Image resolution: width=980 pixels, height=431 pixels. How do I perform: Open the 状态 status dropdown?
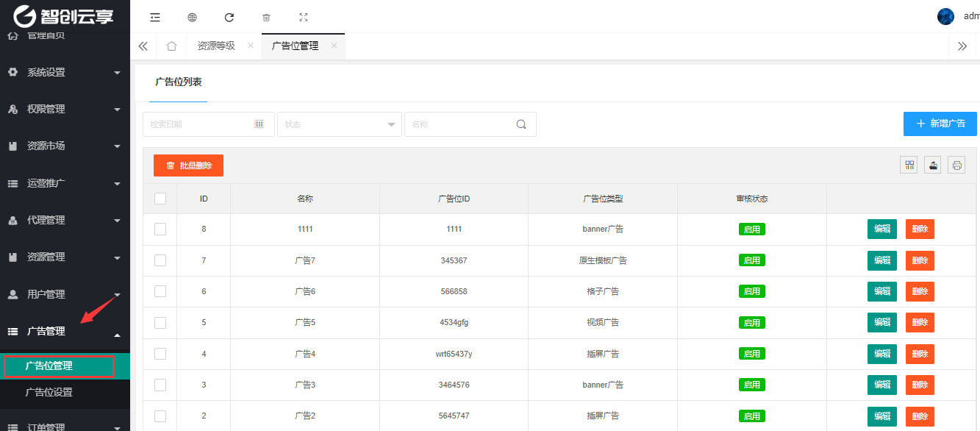pyautogui.click(x=339, y=124)
